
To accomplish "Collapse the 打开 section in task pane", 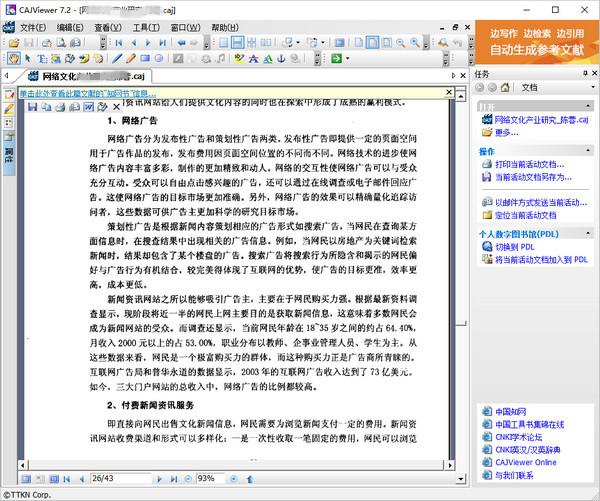I will coord(588,106).
